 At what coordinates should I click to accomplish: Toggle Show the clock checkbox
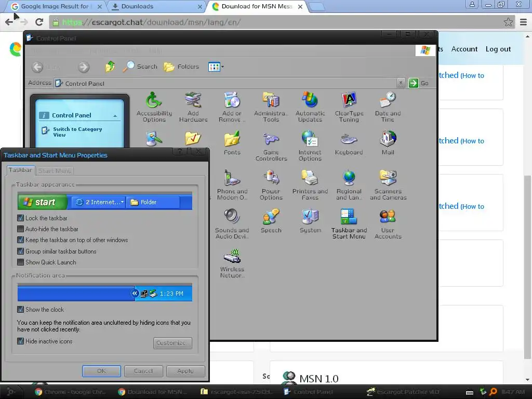pyautogui.click(x=20, y=310)
